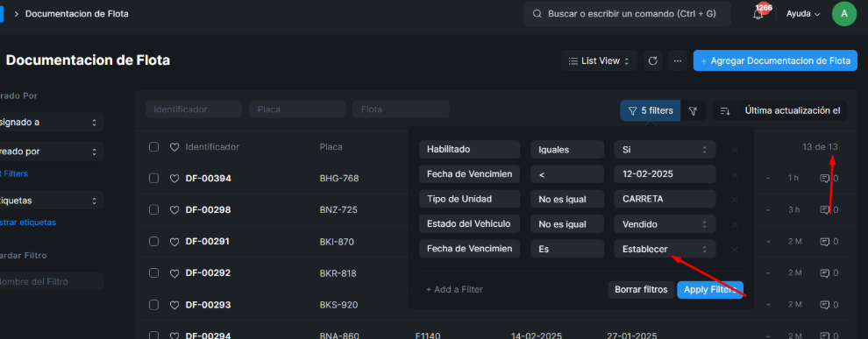This screenshot has height=339, width=868.
Task: Click the 5 filters button
Action: 650,110
